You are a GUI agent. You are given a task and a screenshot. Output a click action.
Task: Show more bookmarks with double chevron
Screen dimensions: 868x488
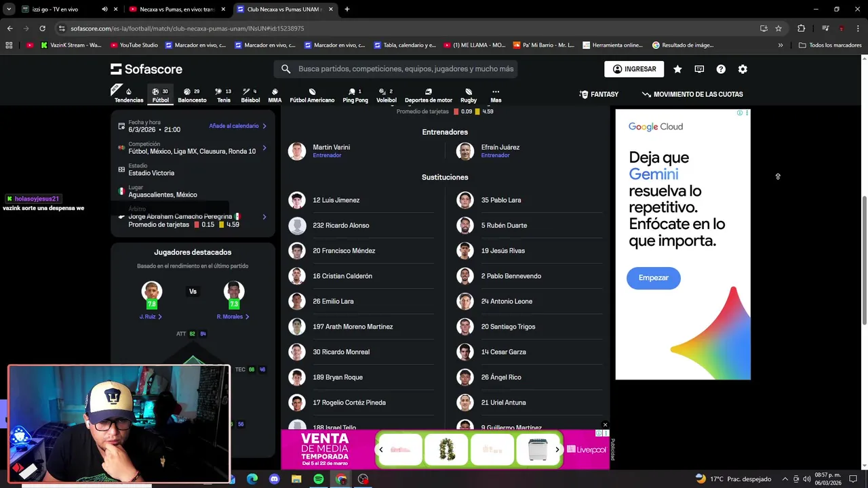pos(781,45)
